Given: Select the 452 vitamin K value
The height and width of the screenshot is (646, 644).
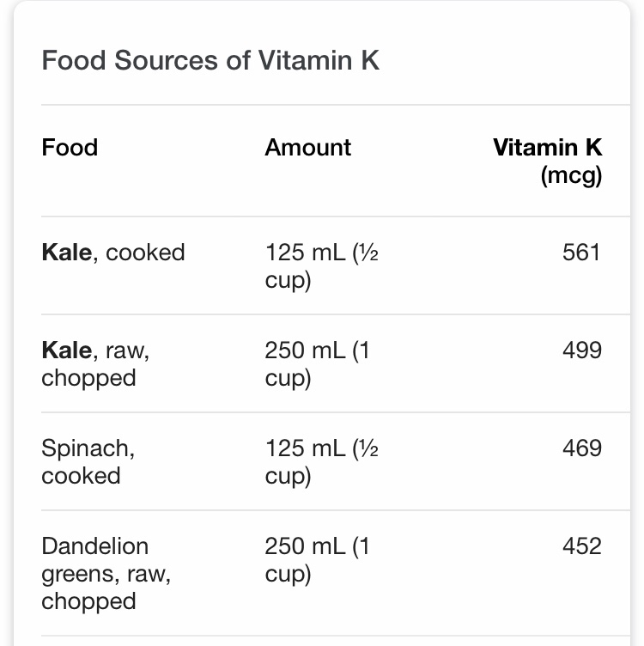Looking at the screenshot, I should (x=581, y=546).
